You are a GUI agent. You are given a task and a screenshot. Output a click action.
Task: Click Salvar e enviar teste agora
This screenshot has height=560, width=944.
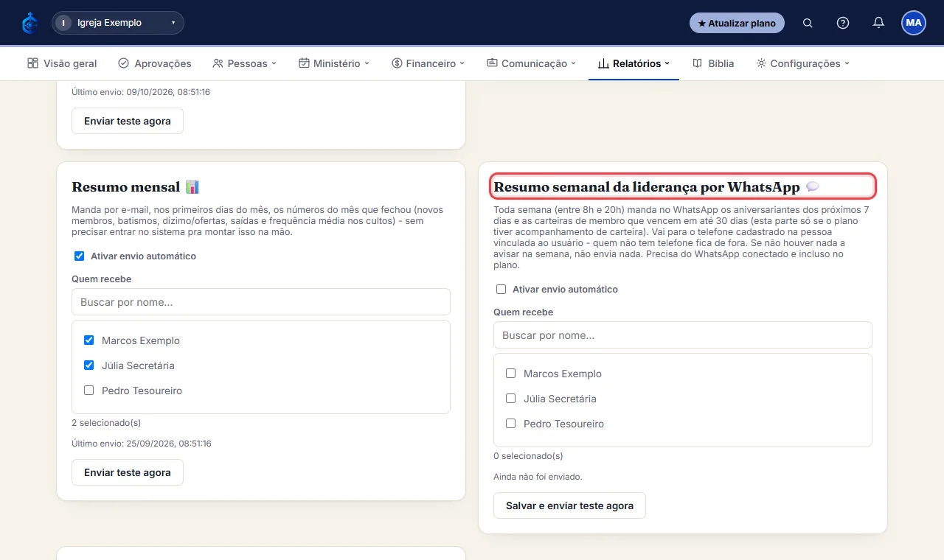(569, 505)
